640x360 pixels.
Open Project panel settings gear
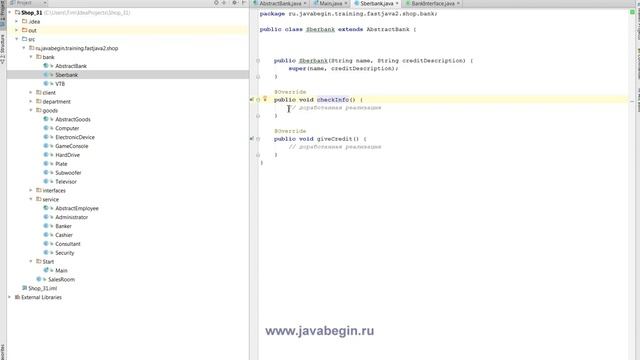click(235, 3)
